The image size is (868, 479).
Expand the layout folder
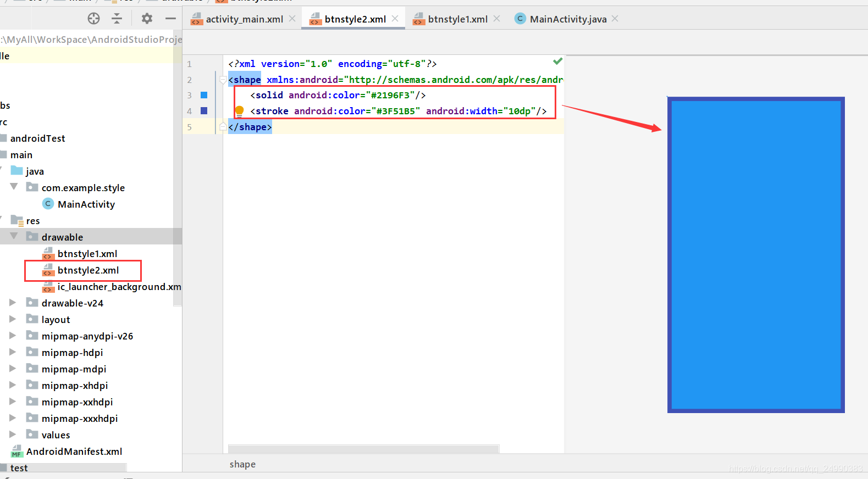click(x=13, y=319)
